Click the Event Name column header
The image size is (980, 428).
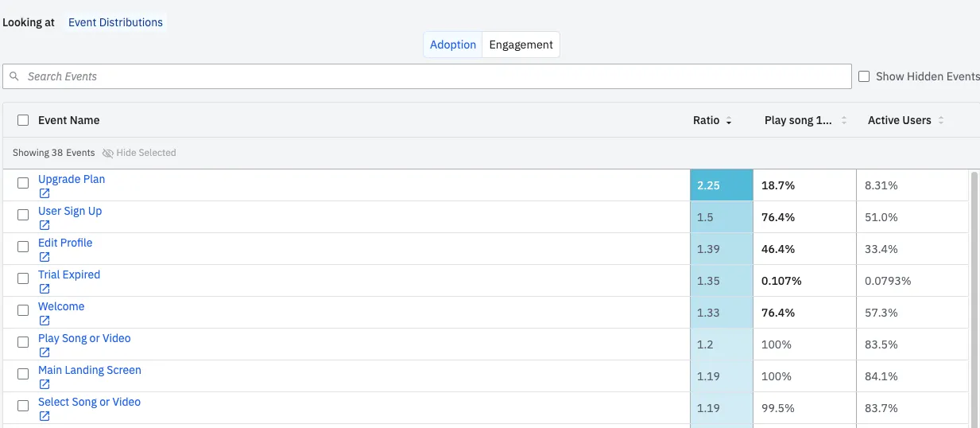[69, 120]
